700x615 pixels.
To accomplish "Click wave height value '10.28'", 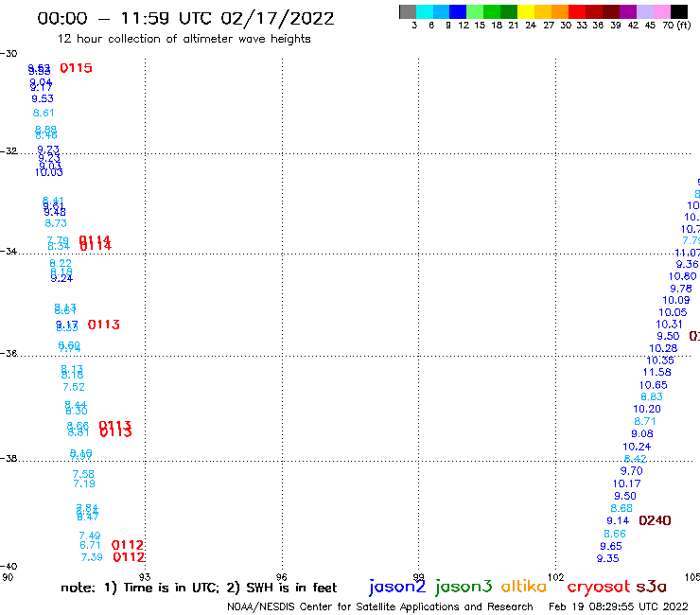I will pos(663,348).
